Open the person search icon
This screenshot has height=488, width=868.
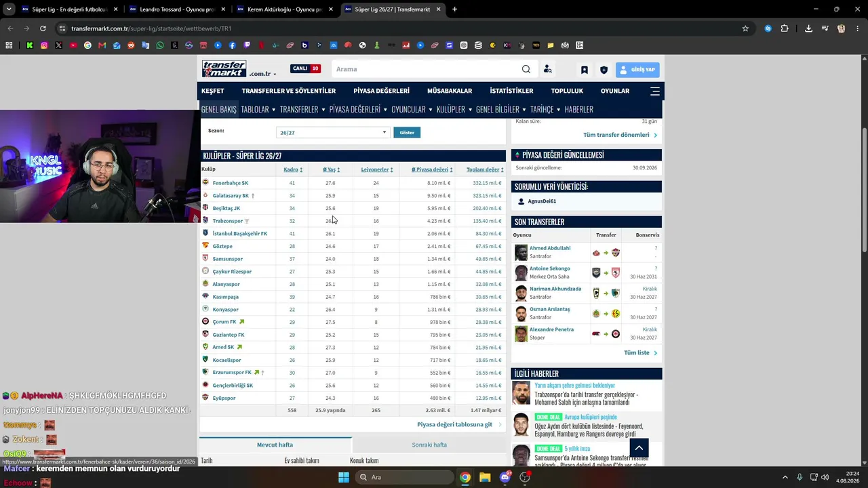coord(547,69)
